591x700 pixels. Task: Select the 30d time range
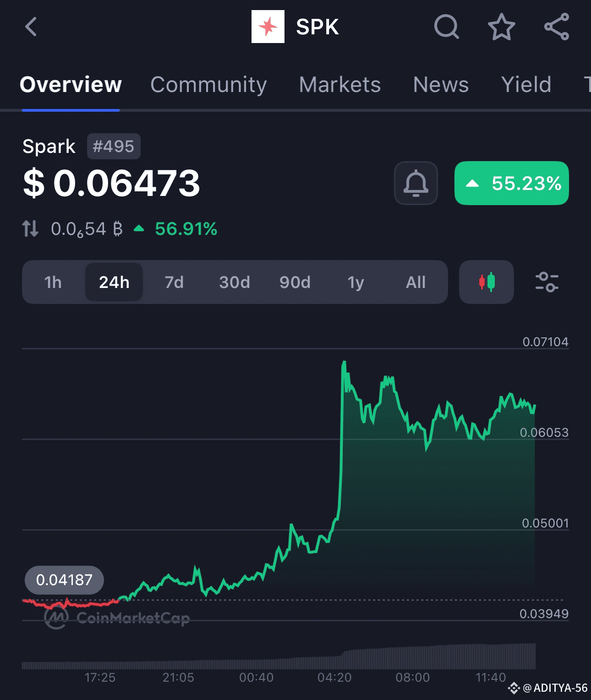[235, 282]
